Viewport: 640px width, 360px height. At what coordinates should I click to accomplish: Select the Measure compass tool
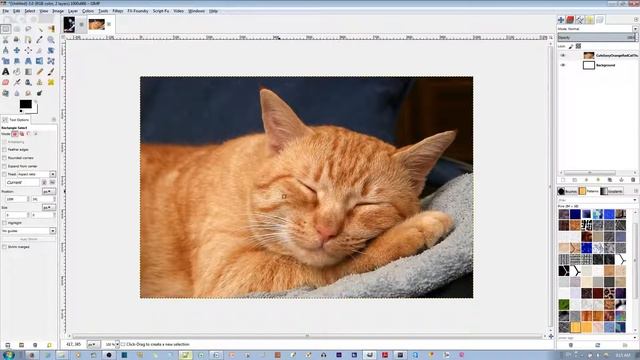pos(5,50)
